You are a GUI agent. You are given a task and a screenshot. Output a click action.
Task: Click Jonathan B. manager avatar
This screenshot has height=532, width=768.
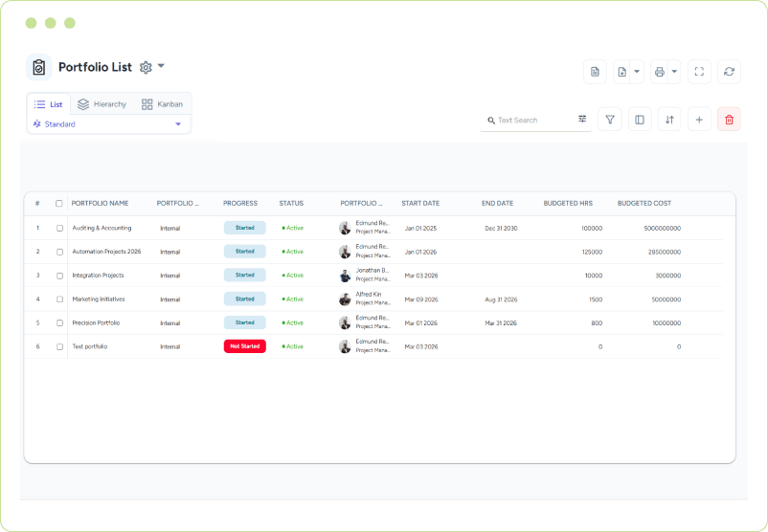pyautogui.click(x=345, y=276)
